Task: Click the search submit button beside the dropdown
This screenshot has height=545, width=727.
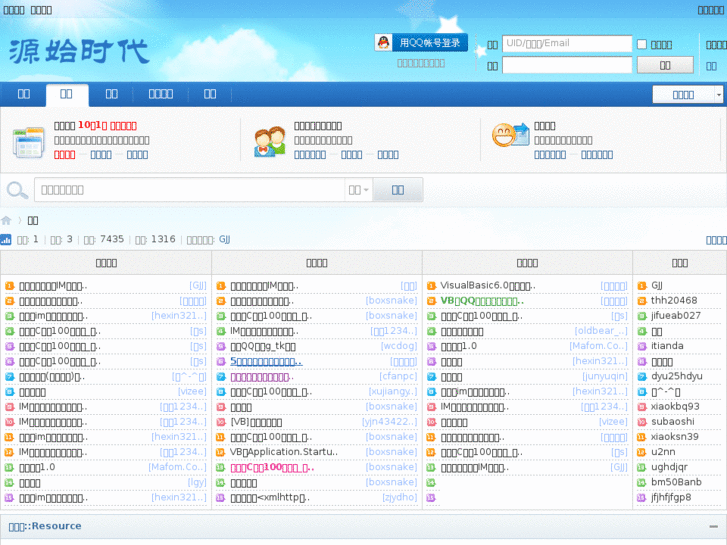Action: point(398,190)
